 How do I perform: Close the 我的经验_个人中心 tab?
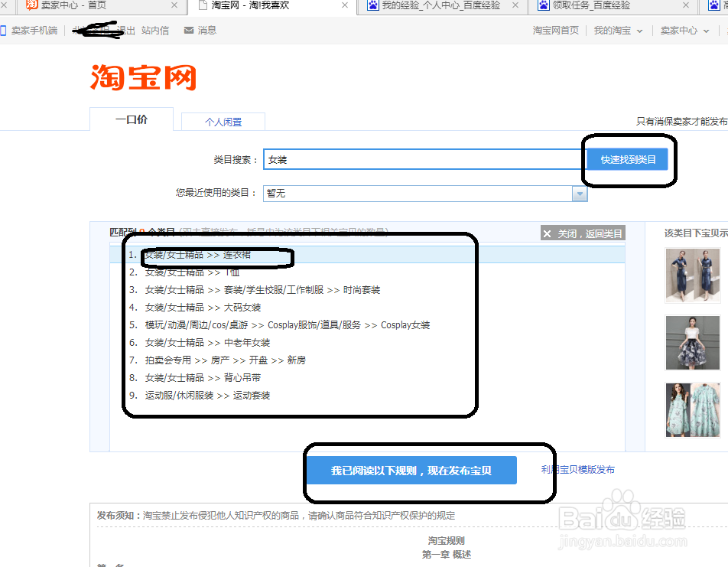[x=515, y=5]
